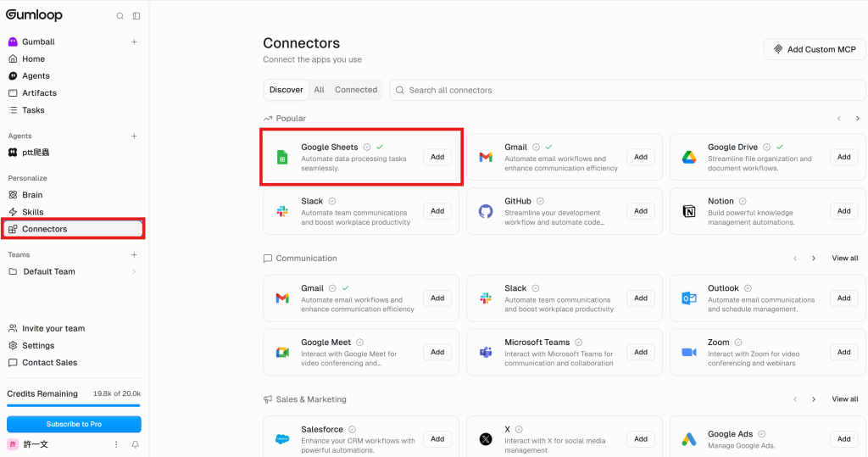Image resolution: width=868 pixels, height=457 pixels.
Task: Click verified badge next to Google Sheets
Action: 366,147
